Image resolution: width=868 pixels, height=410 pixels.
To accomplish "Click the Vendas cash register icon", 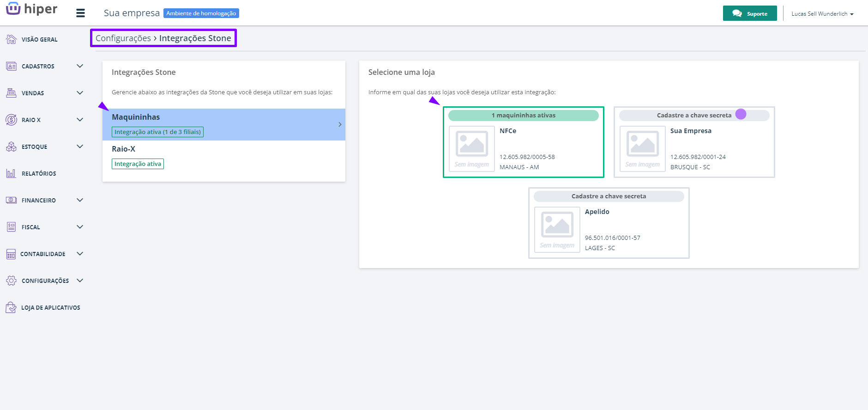I will coord(11,93).
